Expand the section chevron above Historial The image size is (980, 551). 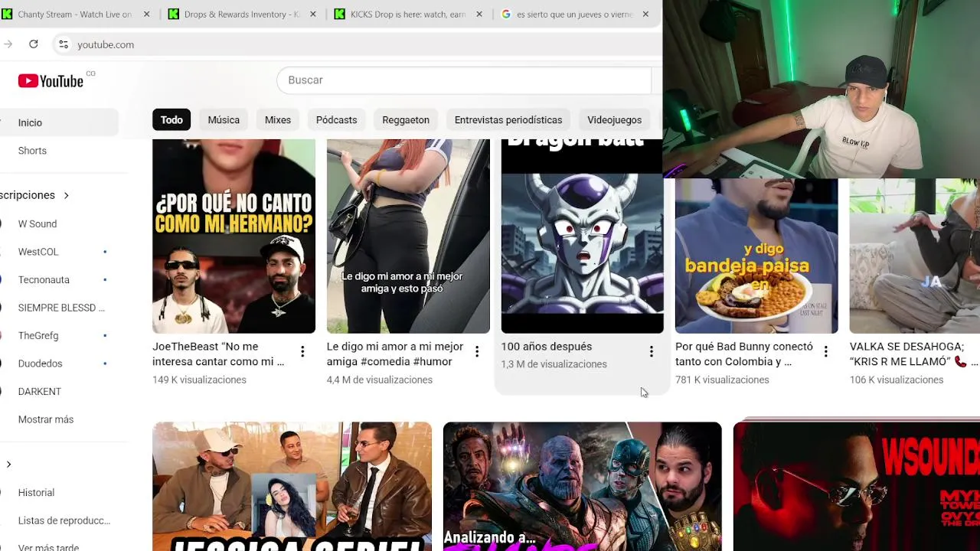tap(8, 465)
